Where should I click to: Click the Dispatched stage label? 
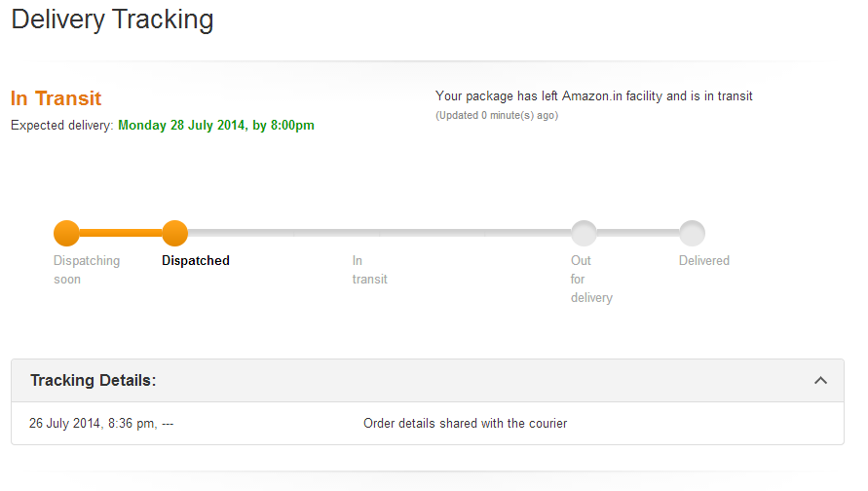[x=196, y=261]
